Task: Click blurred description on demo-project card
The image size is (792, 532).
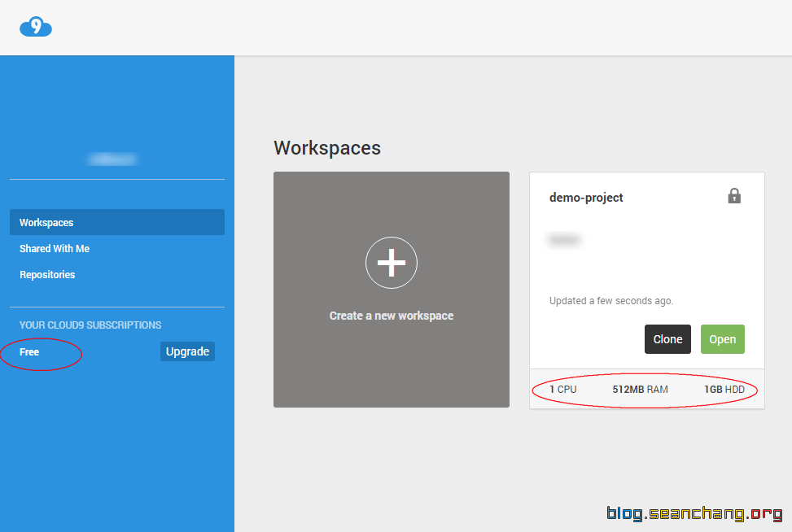Action: [564, 240]
